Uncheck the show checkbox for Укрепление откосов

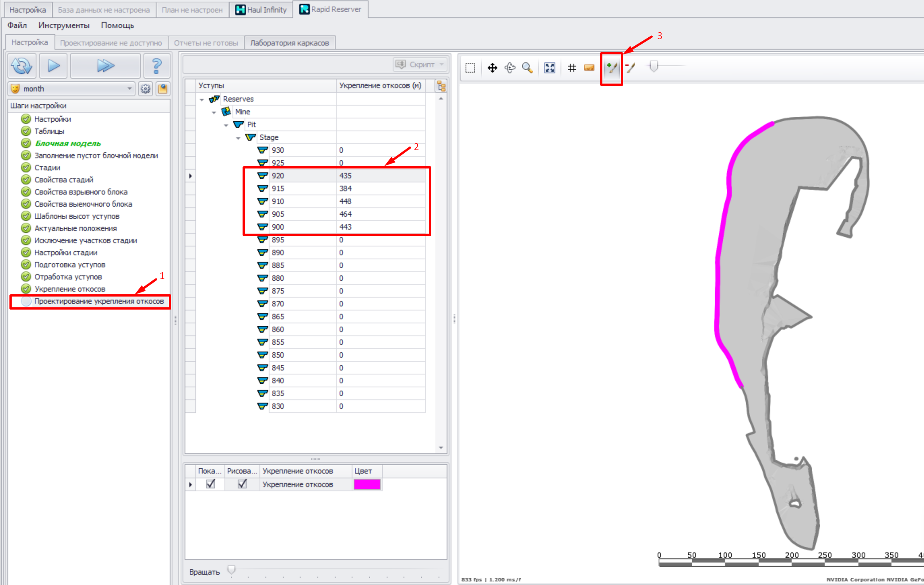pos(210,484)
